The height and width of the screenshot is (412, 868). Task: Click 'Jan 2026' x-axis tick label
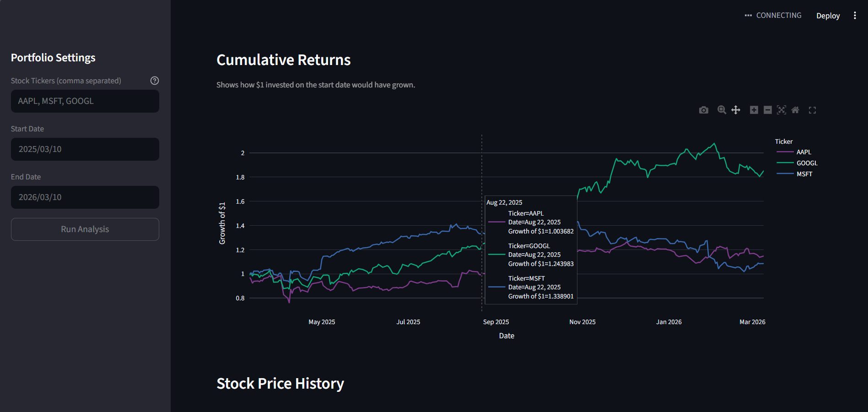point(669,322)
